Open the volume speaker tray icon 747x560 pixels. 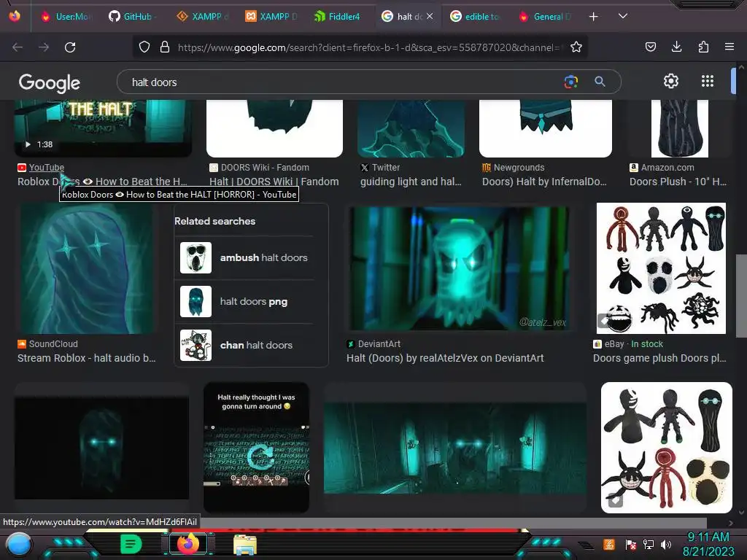point(666,544)
